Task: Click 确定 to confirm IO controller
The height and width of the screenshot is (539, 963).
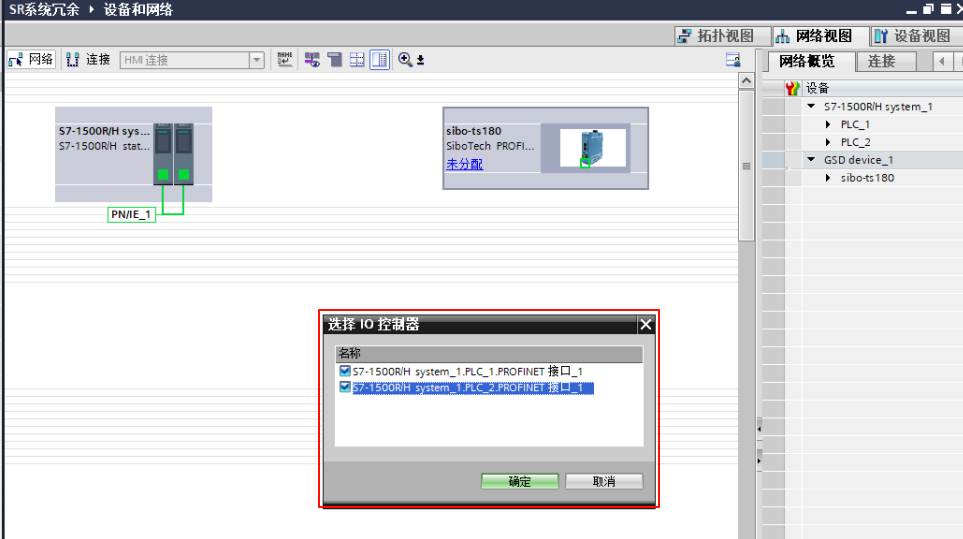Action: click(x=520, y=481)
